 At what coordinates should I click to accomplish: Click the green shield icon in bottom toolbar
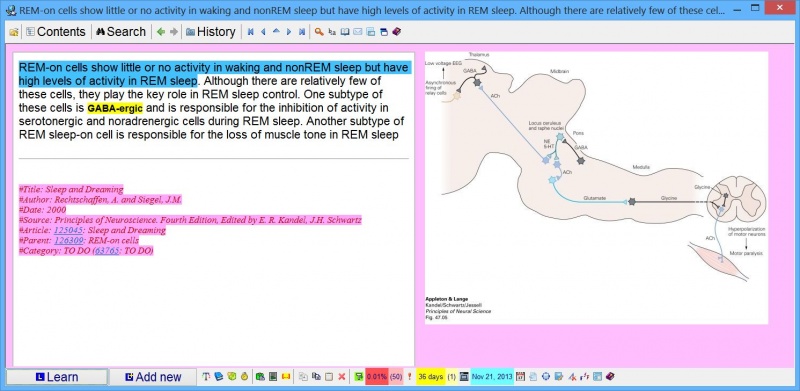click(232, 377)
